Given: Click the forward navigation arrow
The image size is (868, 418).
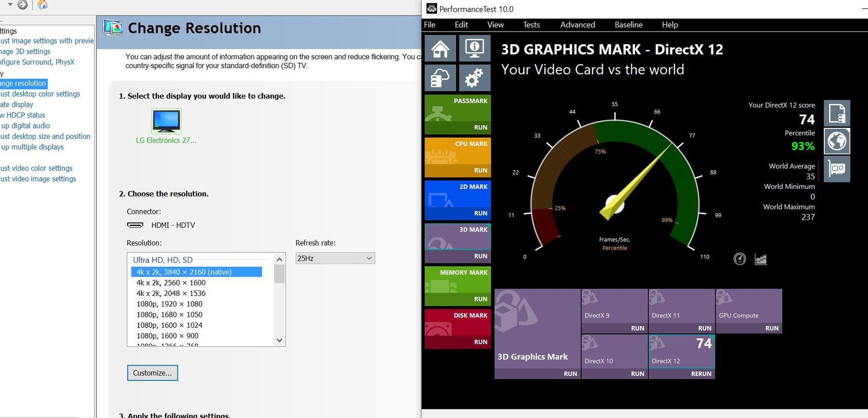Looking at the screenshot, I should 23,5.
